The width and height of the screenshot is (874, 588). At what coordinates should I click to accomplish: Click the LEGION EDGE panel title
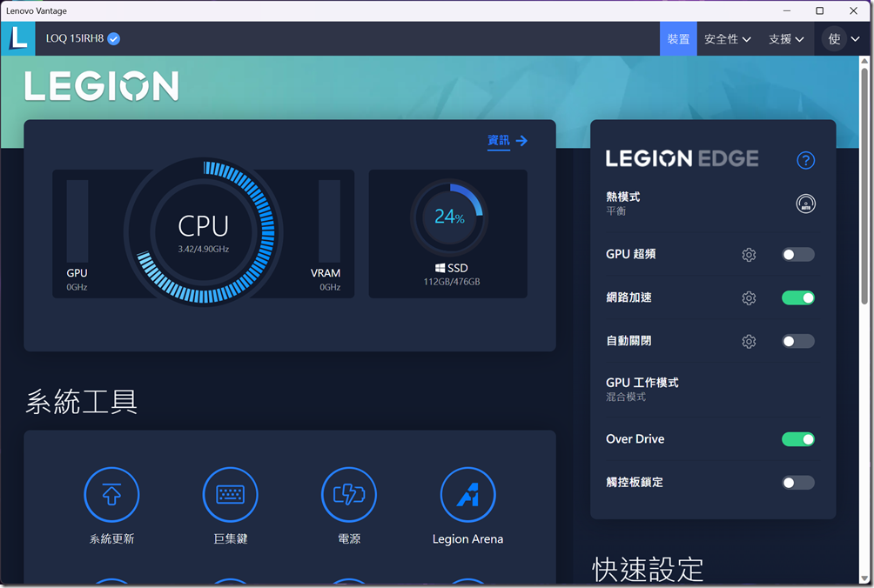pos(682,158)
